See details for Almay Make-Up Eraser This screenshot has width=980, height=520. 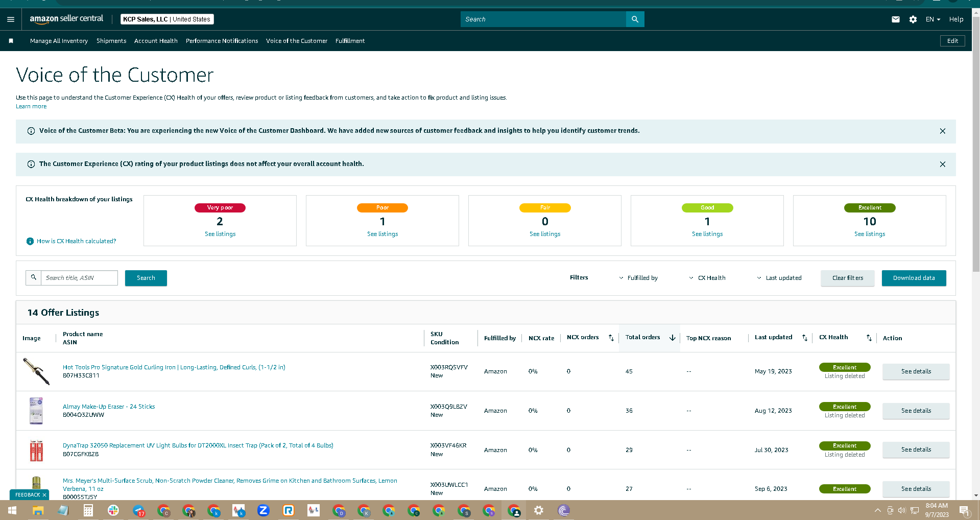(916, 411)
